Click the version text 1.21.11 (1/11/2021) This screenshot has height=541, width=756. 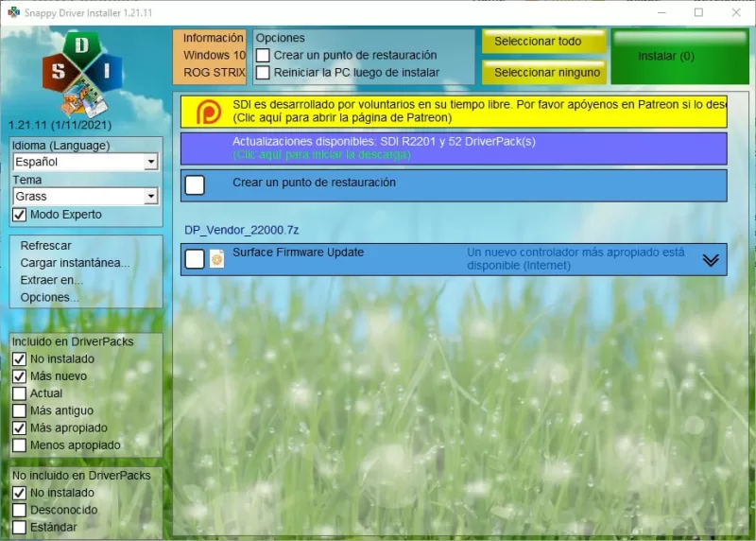pos(60,125)
